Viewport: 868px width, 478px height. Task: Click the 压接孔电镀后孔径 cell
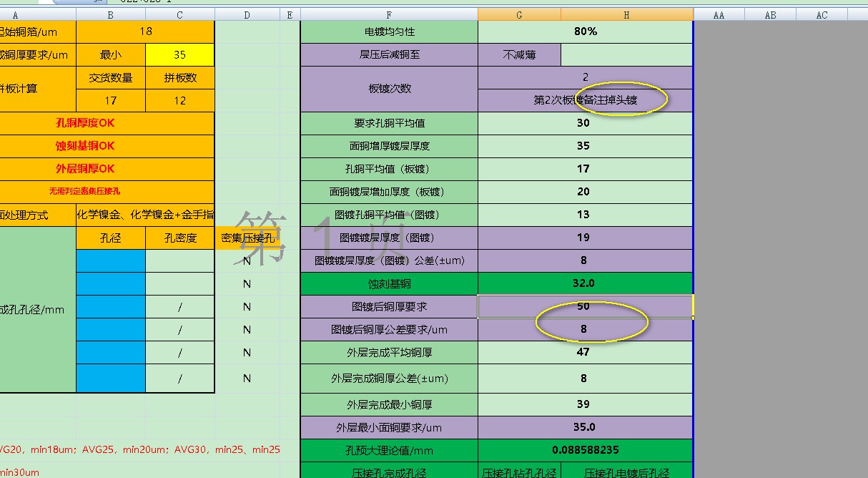627,471
